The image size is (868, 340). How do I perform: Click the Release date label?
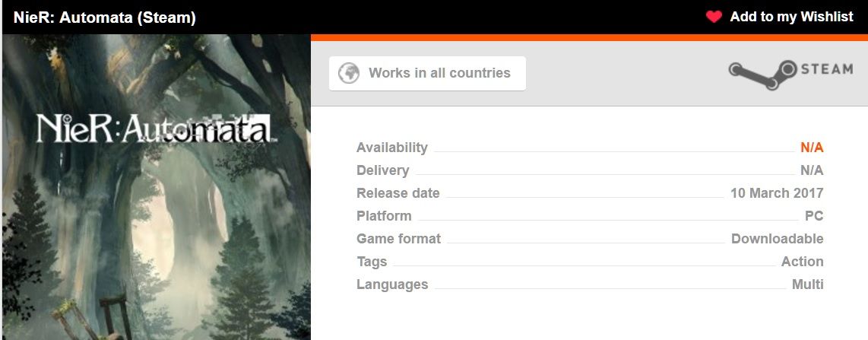point(398,192)
